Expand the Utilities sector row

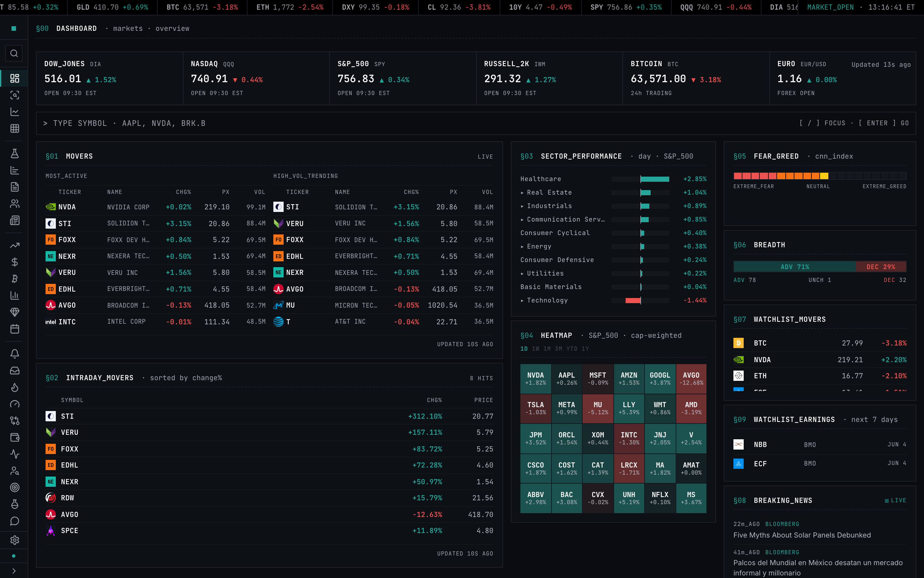click(613, 273)
